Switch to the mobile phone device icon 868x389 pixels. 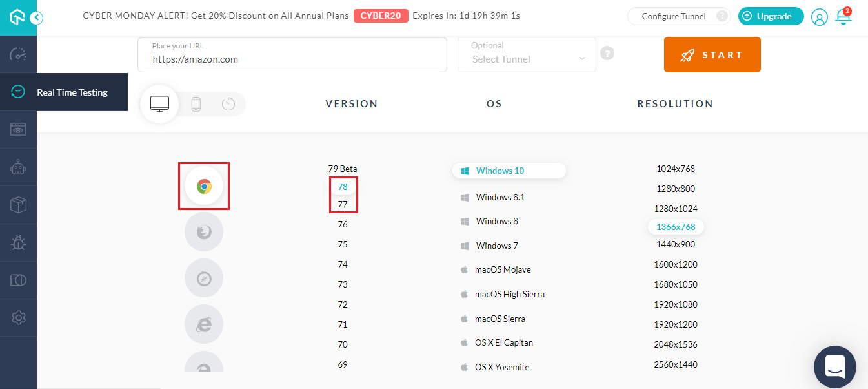tap(196, 104)
